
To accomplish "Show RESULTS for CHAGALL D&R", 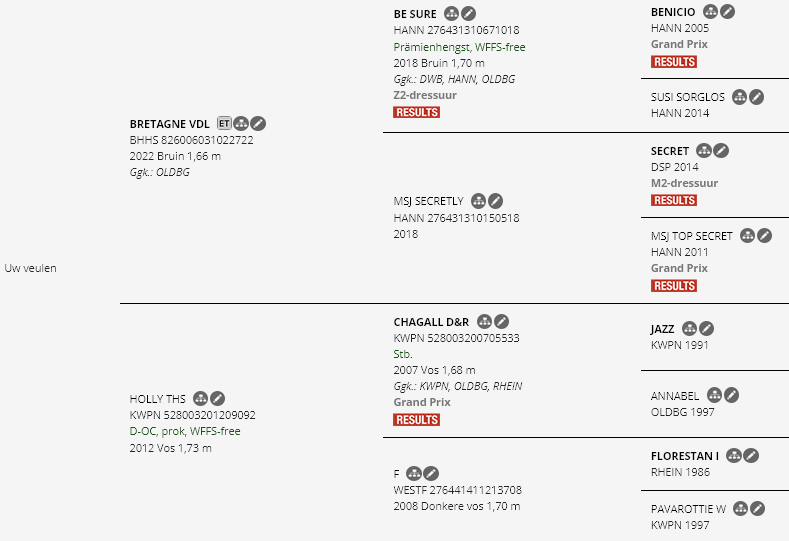I will click(x=417, y=420).
